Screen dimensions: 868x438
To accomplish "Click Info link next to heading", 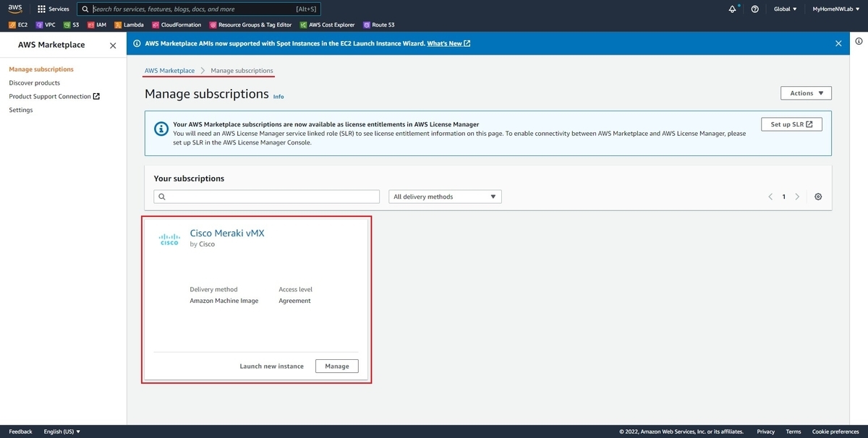I will [278, 96].
